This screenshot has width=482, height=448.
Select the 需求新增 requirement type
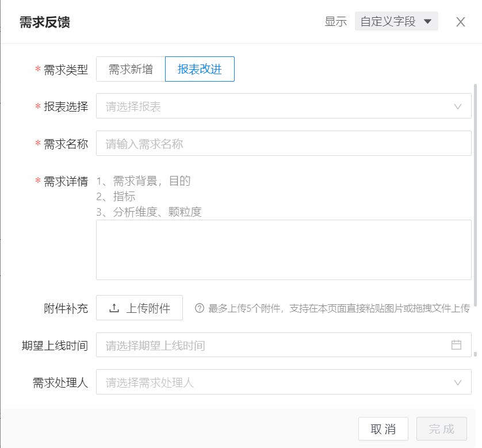click(131, 70)
